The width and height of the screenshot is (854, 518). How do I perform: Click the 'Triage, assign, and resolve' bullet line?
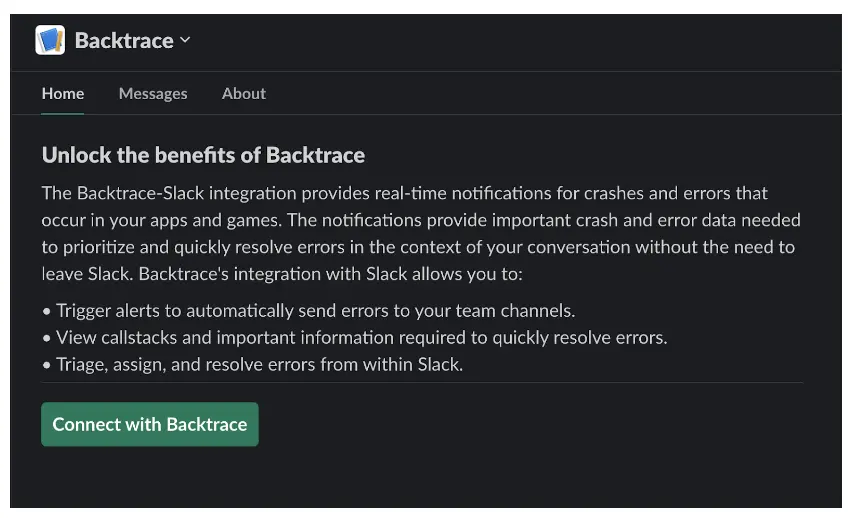(x=259, y=364)
